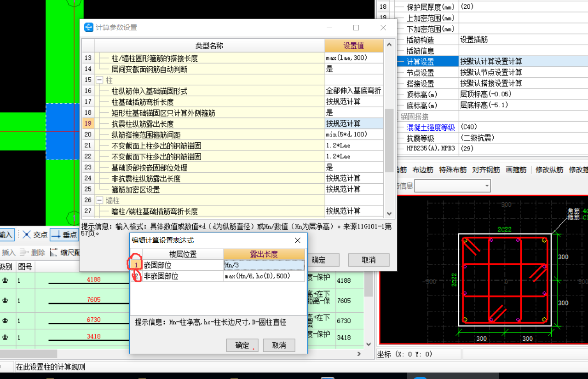Select row 25 箍筋加密区设置
The width and height of the screenshot is (588, 379).
click(x=209, y=189)
